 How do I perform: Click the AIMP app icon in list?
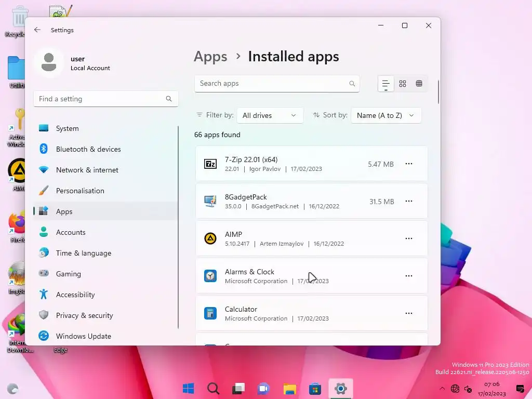tap(210, 238)
